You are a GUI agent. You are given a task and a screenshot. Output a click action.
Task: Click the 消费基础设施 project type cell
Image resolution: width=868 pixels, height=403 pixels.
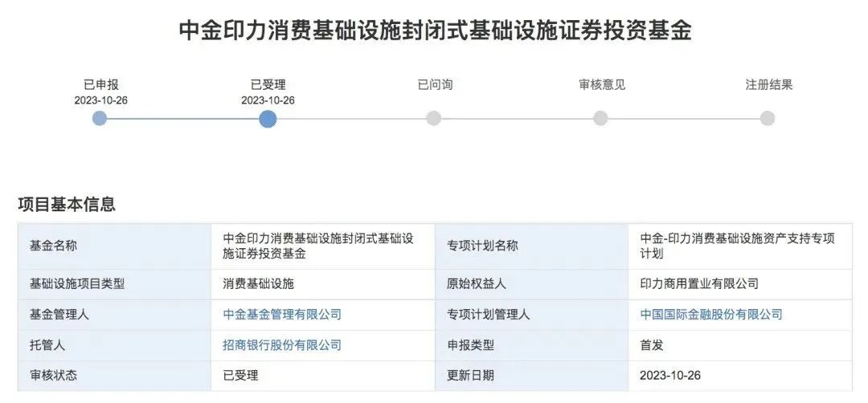coord(323,284)
